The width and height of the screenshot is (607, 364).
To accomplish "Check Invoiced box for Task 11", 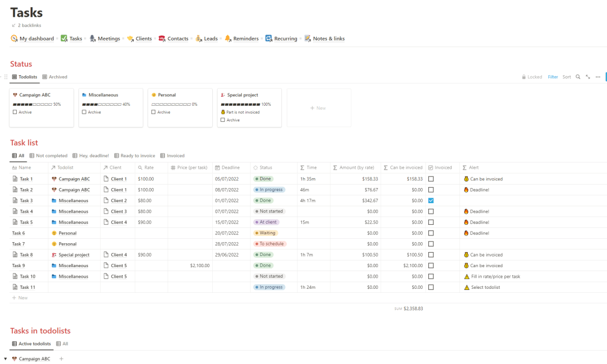I will (431, 287).
